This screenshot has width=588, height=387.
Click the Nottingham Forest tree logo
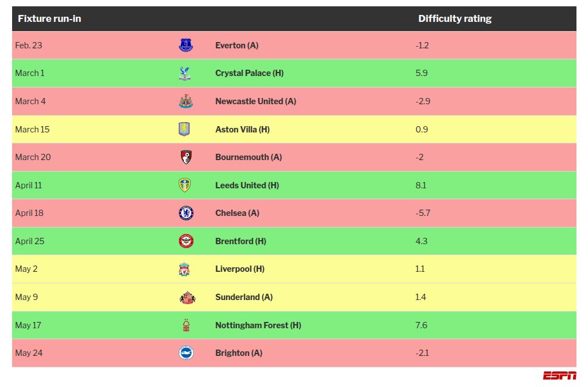[185, 325]
